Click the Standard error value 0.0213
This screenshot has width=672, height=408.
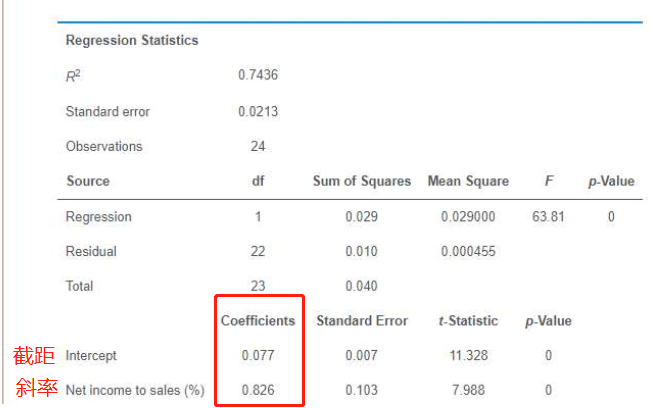point(258,111)
